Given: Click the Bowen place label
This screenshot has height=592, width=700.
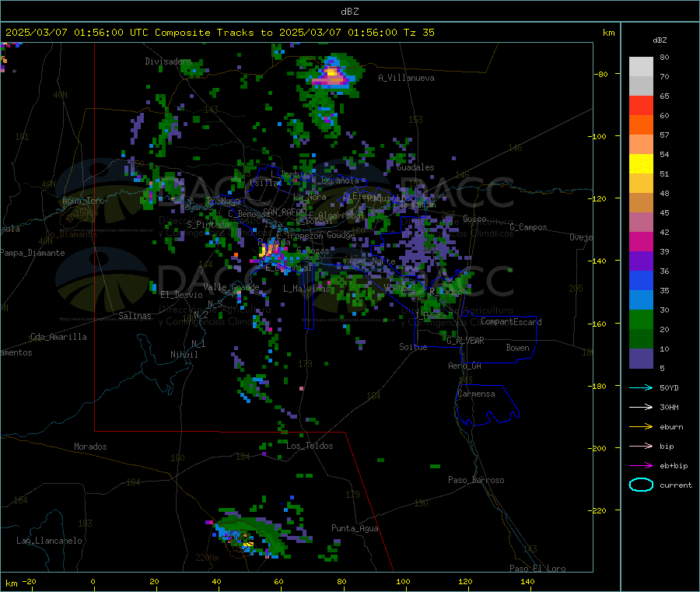Looking at the screenshot, I should (x=517, y=348).
